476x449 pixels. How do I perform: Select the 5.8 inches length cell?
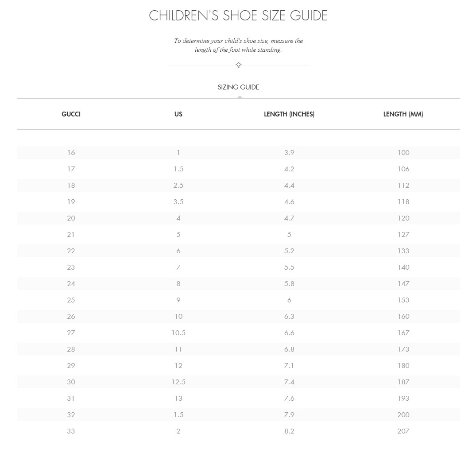click(x=289, y=283)
